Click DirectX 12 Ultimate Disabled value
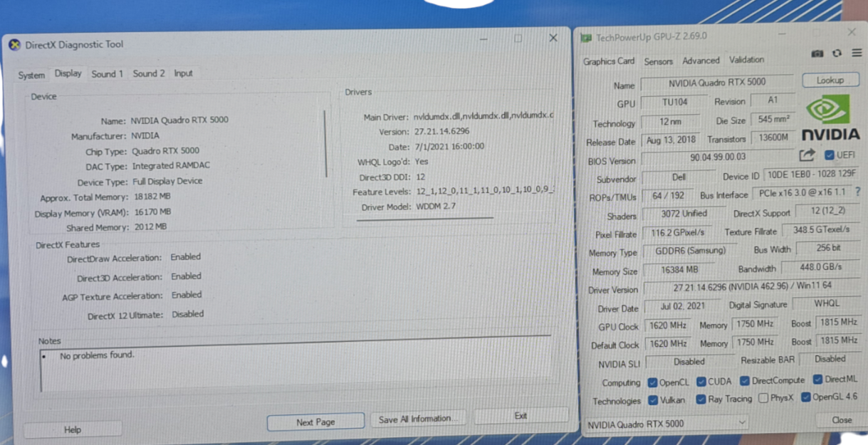Image resolution: width=868 pixels, height=445 pixels. [188, 313]
